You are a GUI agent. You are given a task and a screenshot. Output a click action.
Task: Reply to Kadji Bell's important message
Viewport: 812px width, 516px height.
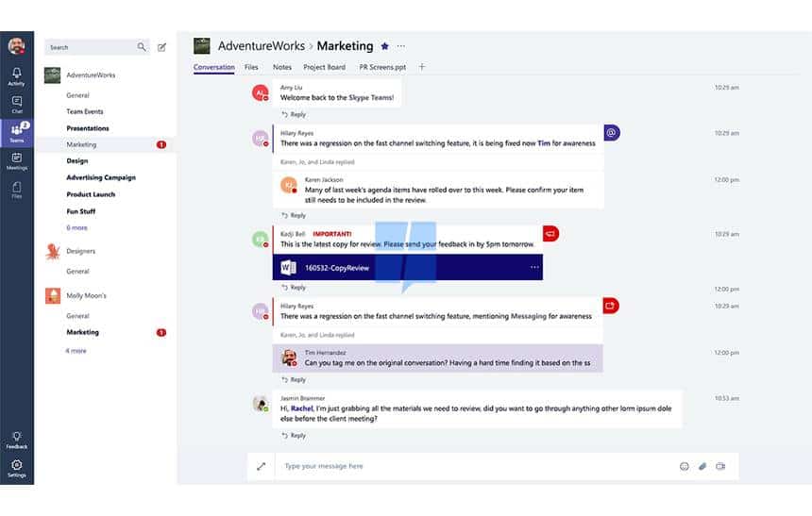click(x=294, y=287)
